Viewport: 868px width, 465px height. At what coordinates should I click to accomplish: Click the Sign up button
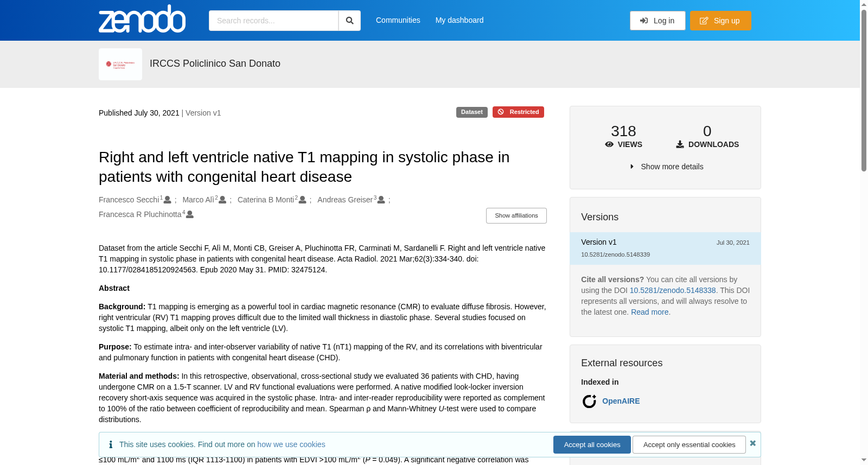click(x=720, y=21)
